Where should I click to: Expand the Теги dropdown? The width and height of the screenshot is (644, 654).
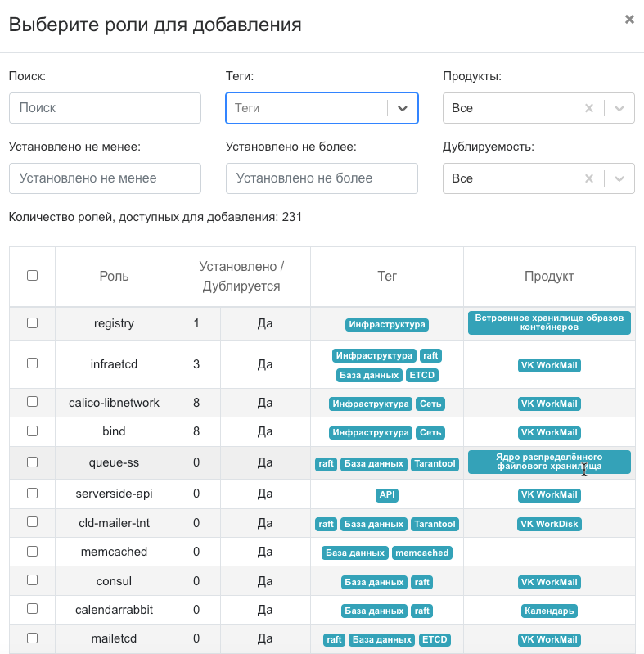coord(402,108)
